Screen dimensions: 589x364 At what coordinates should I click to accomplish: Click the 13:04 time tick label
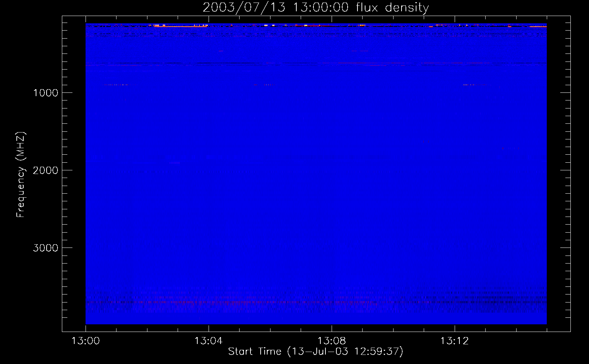209,341
